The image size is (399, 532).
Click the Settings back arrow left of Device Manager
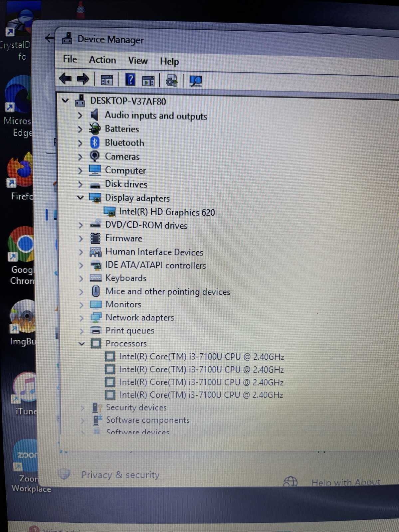pos(50,38)
